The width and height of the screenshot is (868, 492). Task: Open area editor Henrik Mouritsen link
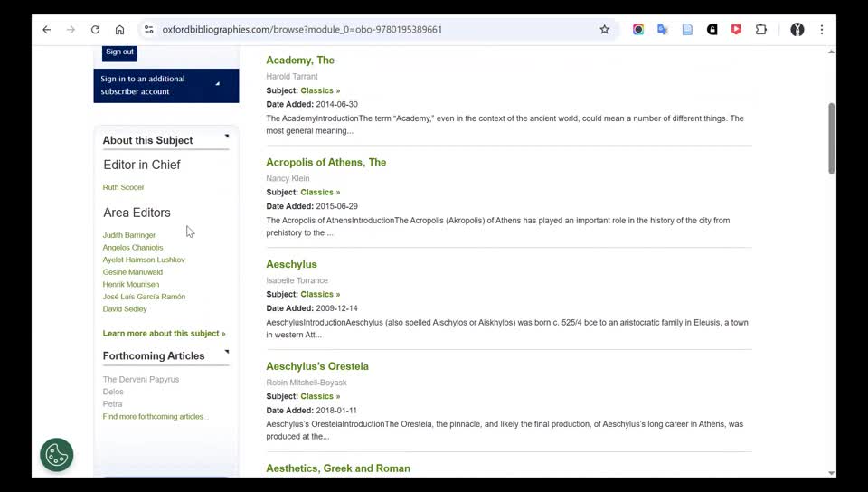click(x=130, y=285)
